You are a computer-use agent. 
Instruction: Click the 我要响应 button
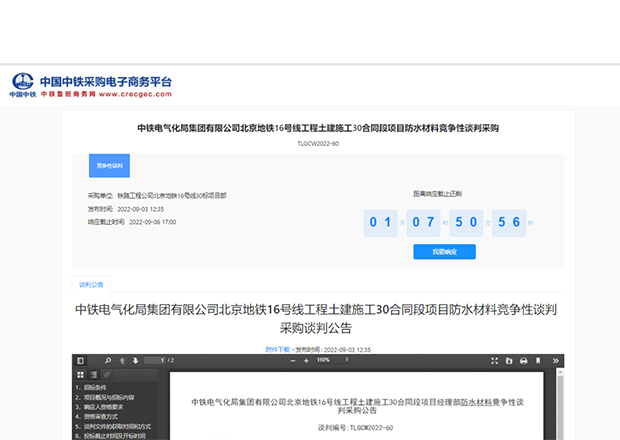coord(444,252)
